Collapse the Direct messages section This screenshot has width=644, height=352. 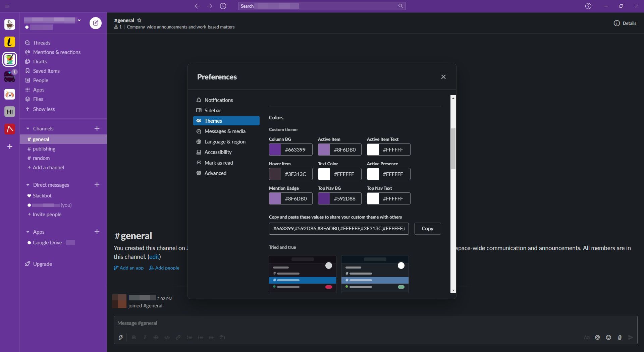[x=28, y=185]
